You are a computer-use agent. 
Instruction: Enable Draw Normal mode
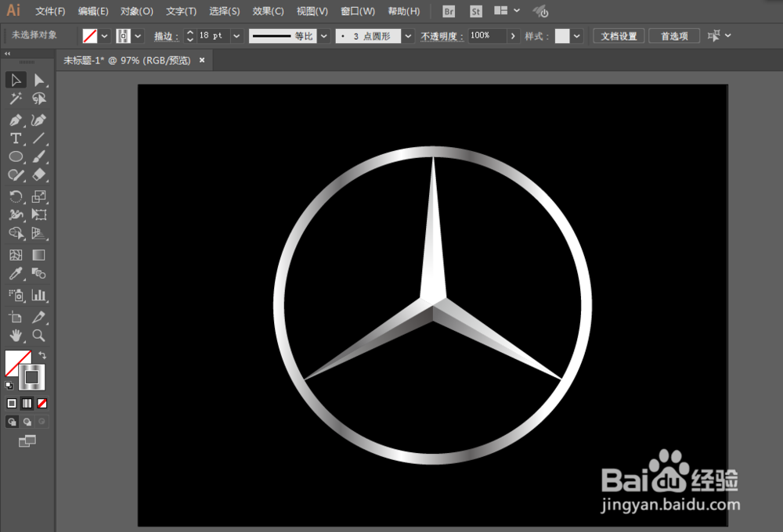coord(12,422)
